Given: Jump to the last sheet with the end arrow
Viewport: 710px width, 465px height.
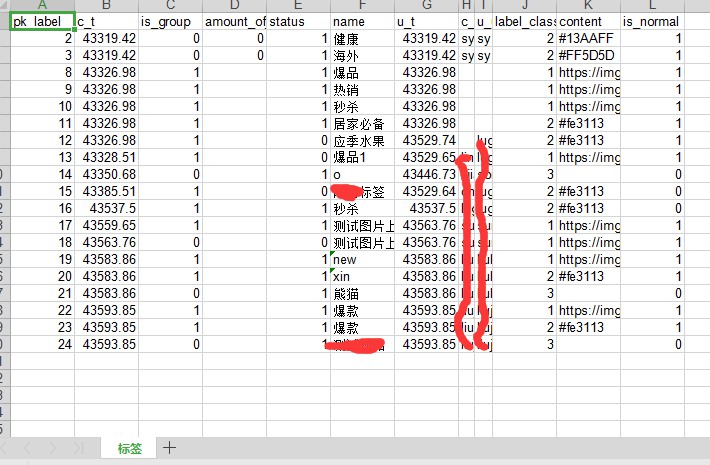Looking at the screenshot, I should click(x=78, y=448).
